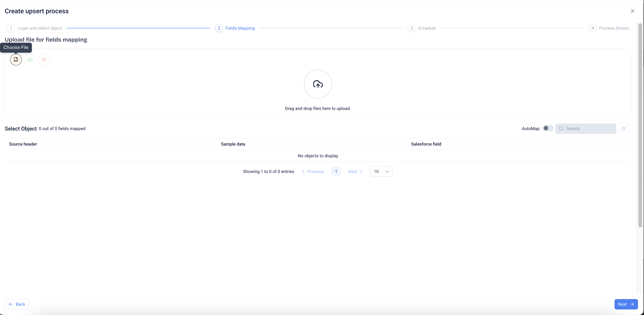Click the large cloud upload circle
Image resolution: width=644 pixels, height=315 pixels.
(x=318, y=84)
